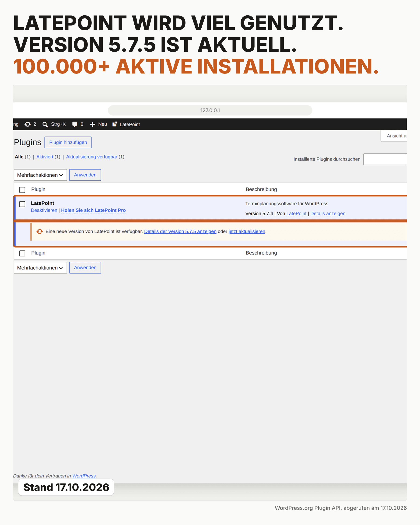Open Holen Sie sich LatePoint Pro link
This screenshot has height=525, width=420.
94,210
